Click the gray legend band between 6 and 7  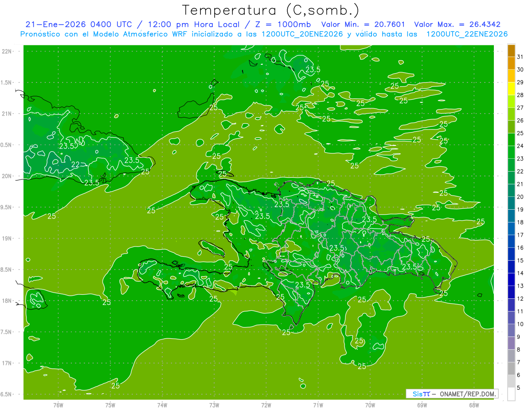511,368
